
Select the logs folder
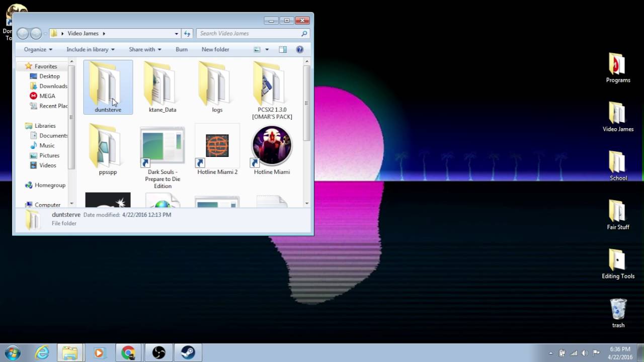[x=217, y=87]
